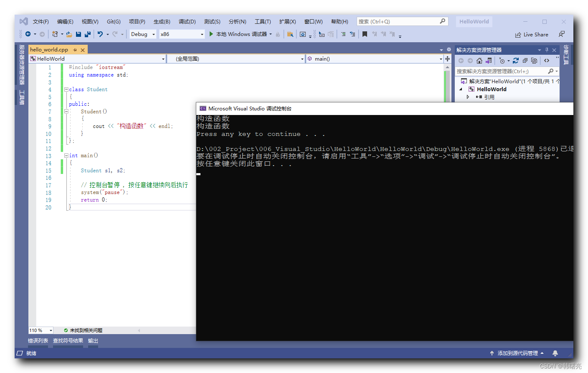Click the pending changes filter clock icon
This screenshot has height=373, width=588.
(x=502, y=61)
